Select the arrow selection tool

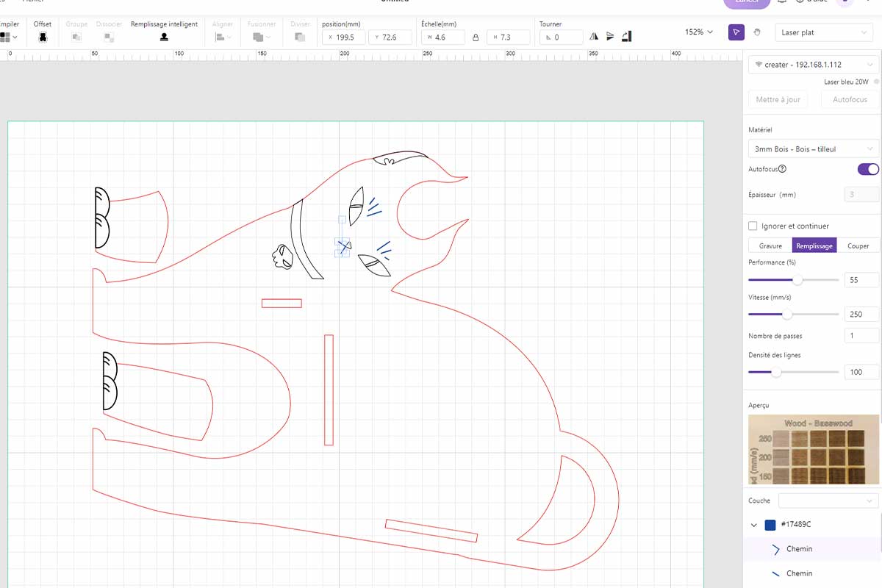point(736,32)
